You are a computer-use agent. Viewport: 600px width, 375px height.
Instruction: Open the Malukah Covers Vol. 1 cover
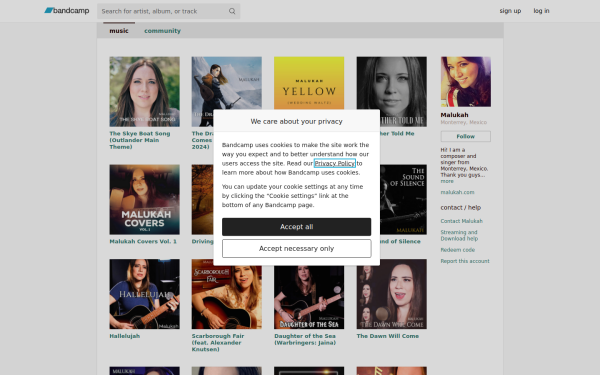pyautogui.click(x=144, y=199)
